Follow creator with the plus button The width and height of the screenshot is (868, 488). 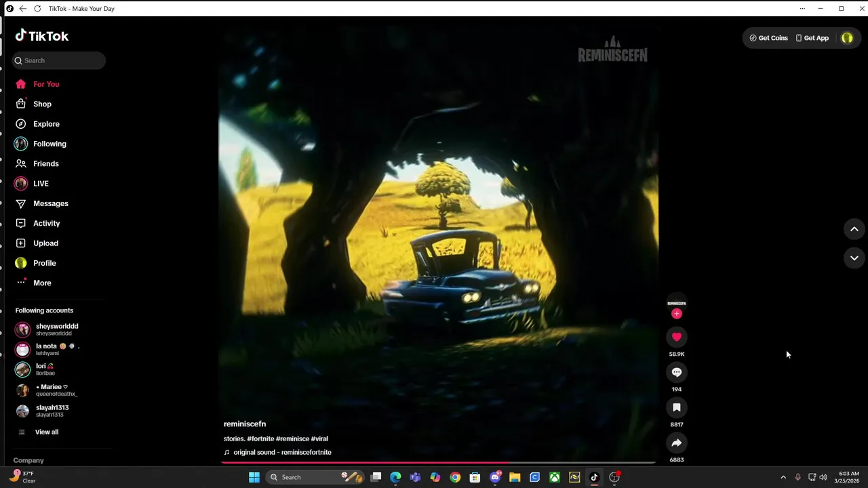coord(676,314)
